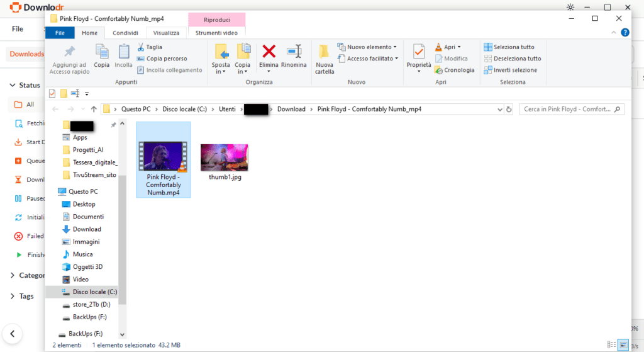Create a Nuova cartella from the ribbon

(324, 59)
